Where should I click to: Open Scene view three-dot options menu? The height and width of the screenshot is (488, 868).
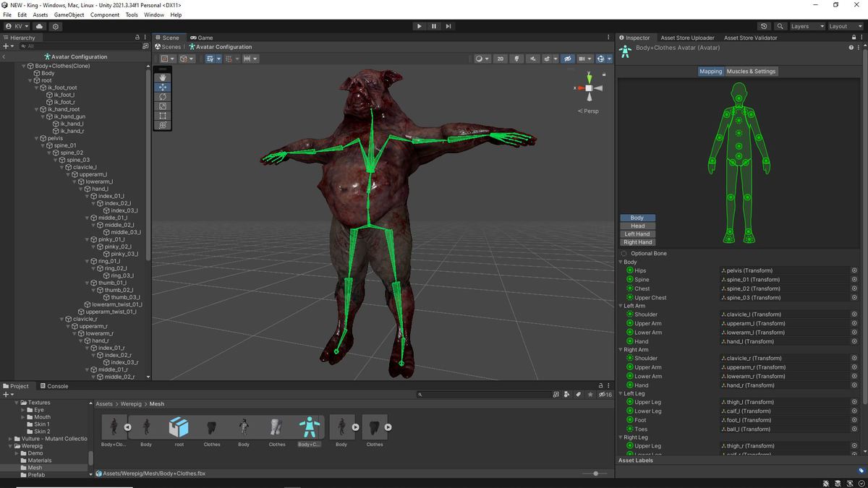pos(608,38)
